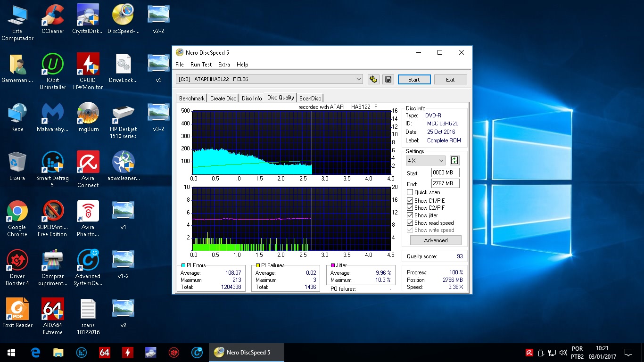The width and height of the screenshot is (644, 362).
Task: Click the Jitter magenta legend swatch
Action: pos(333,265)
